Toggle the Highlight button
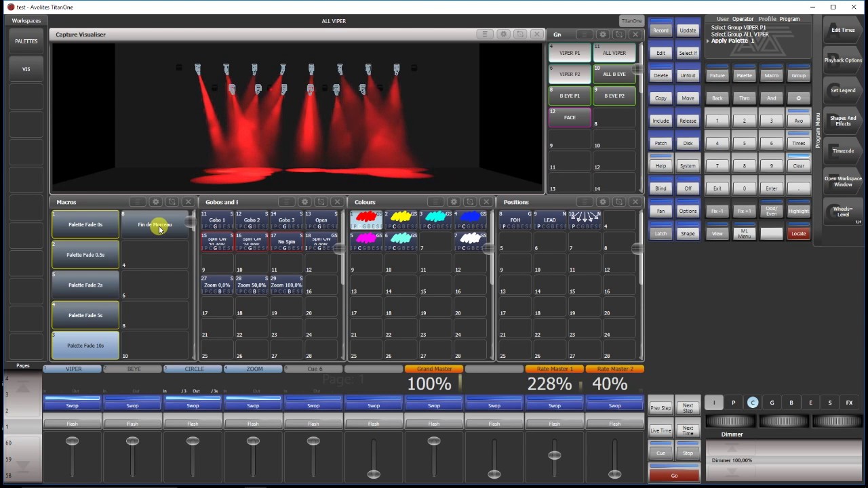The image size is (868, 488). [799, 209]
